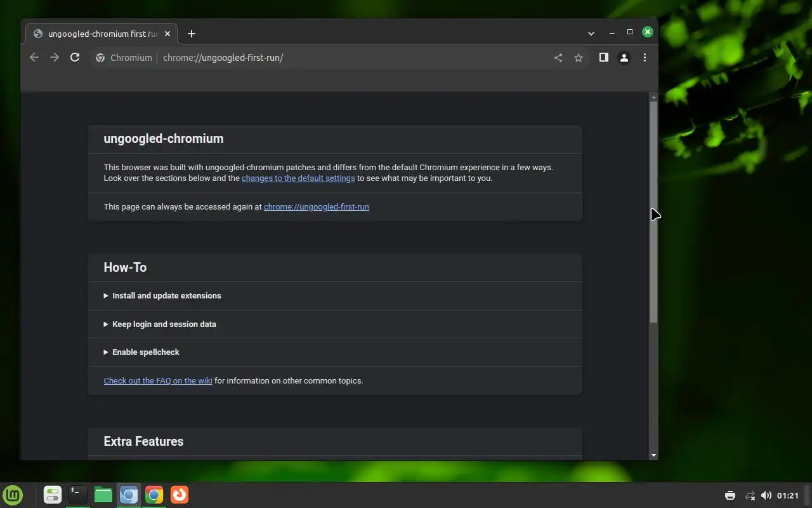812x508 pixels.
Task: Click the ungoogled-chromium heading
Action: point(164,138)
